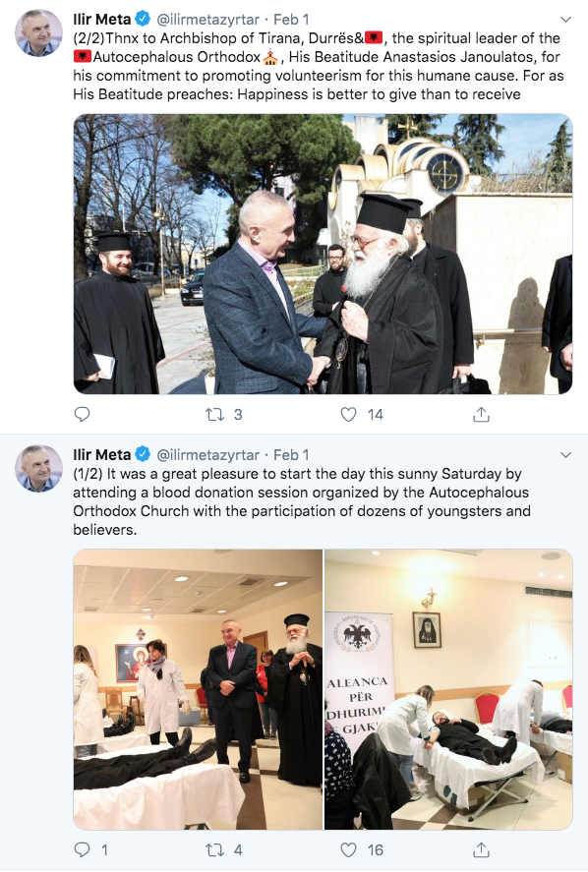Share the (1/2) blood donation tweet

(481, 849)
